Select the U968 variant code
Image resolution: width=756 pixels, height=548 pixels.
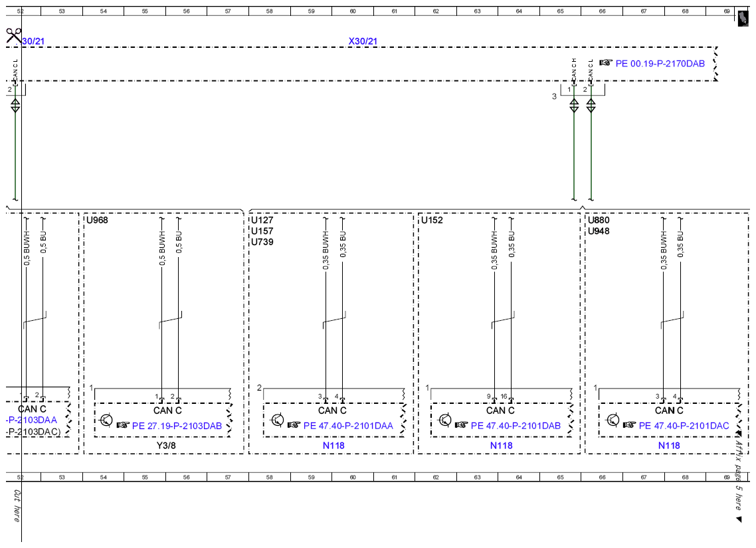(x=98, y=221)
